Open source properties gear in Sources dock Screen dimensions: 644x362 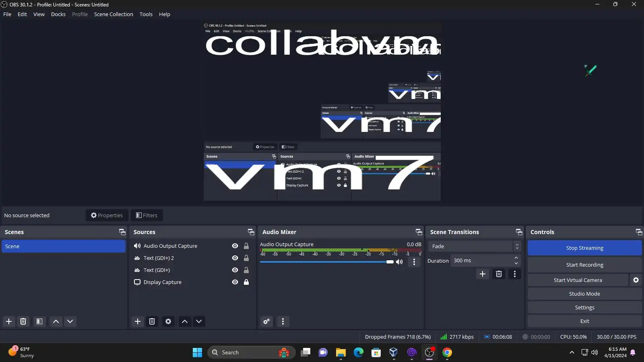168,321
